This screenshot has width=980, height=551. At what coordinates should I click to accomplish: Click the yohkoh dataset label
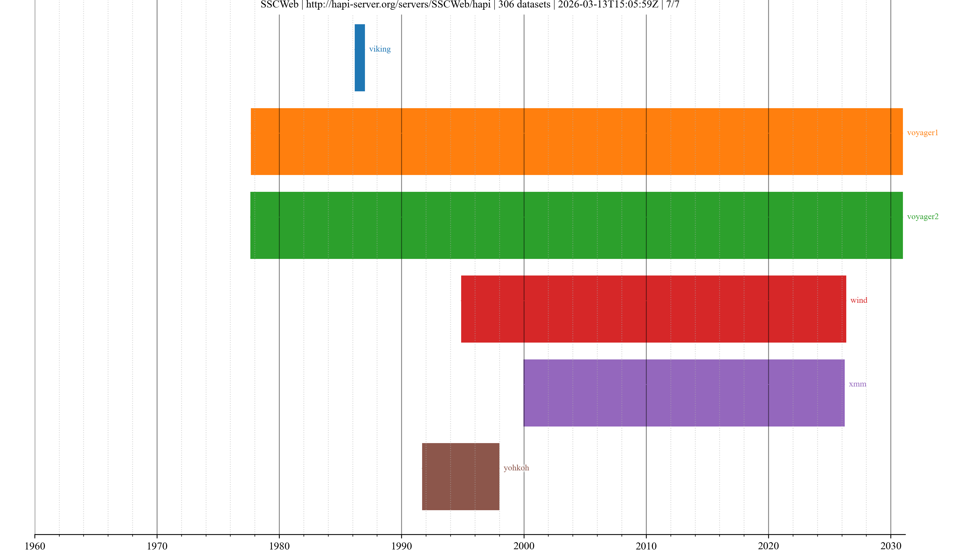(516, 468)
